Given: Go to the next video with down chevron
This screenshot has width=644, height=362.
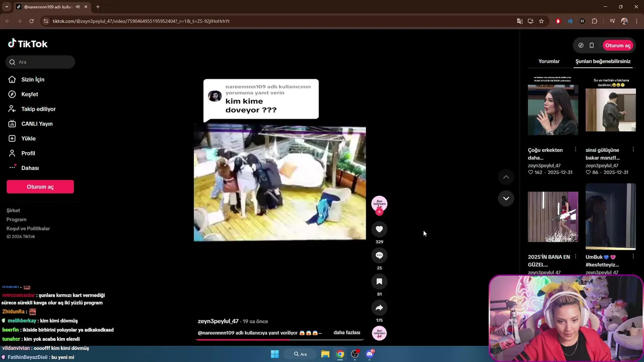Looking at the screenshot, I should (x=506, y=198).
